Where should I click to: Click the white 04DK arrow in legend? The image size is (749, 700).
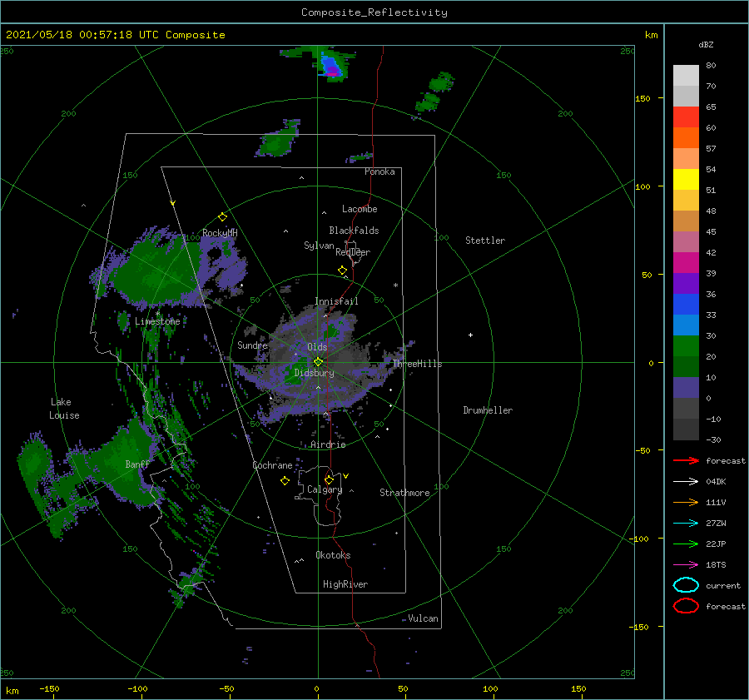click(x=686, y=482)
